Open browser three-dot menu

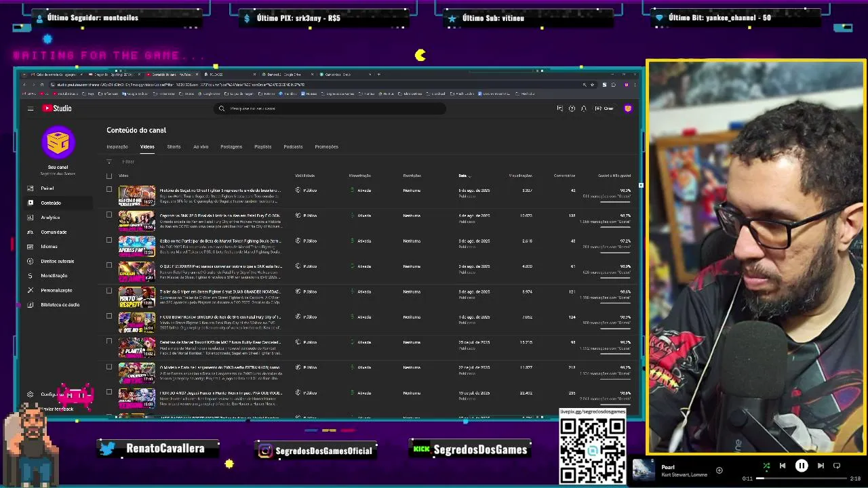click(635, 85)
